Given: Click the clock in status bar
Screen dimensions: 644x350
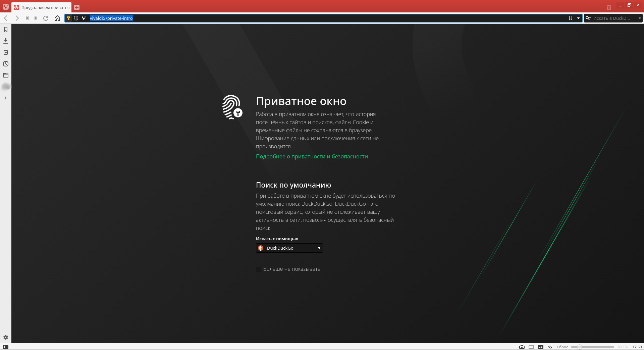Looking at the screenshot, I should 637,347.
